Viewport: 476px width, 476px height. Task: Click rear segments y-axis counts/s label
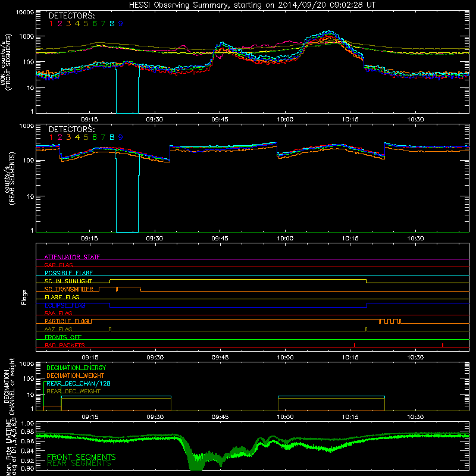11,178
